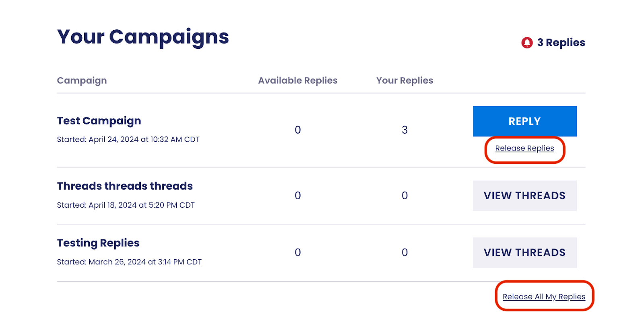Click the Your Campaigns page heading
The width and height of the screenshot is (644, 326).
[x=143, y=37]
